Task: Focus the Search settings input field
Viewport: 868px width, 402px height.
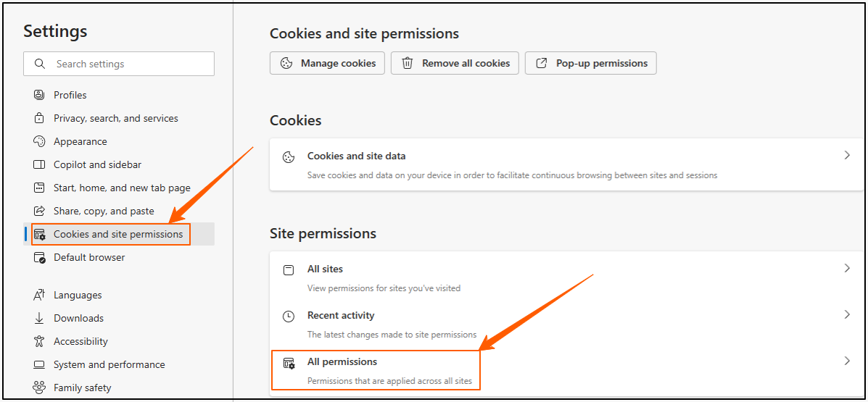Action: tap(119, 64)
